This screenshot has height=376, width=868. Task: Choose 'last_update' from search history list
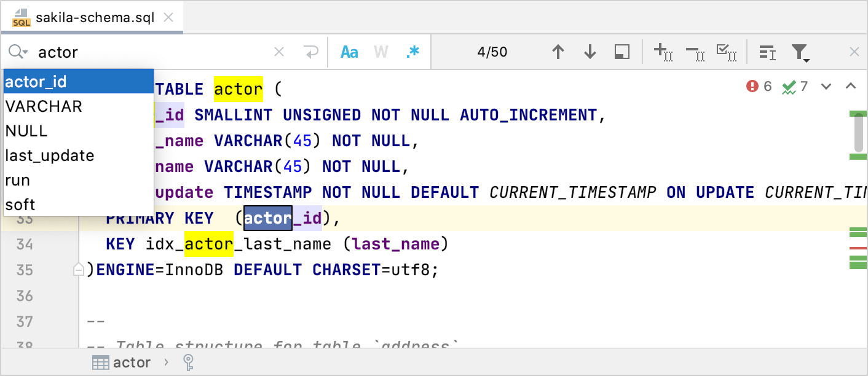[x=78, y=155]
